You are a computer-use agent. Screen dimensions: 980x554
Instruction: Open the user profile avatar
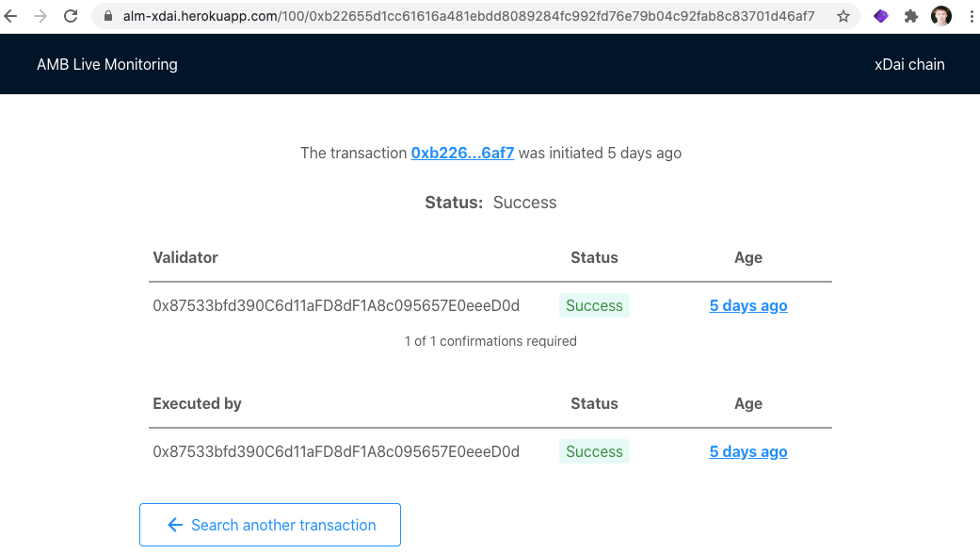(x=941, y=16)
